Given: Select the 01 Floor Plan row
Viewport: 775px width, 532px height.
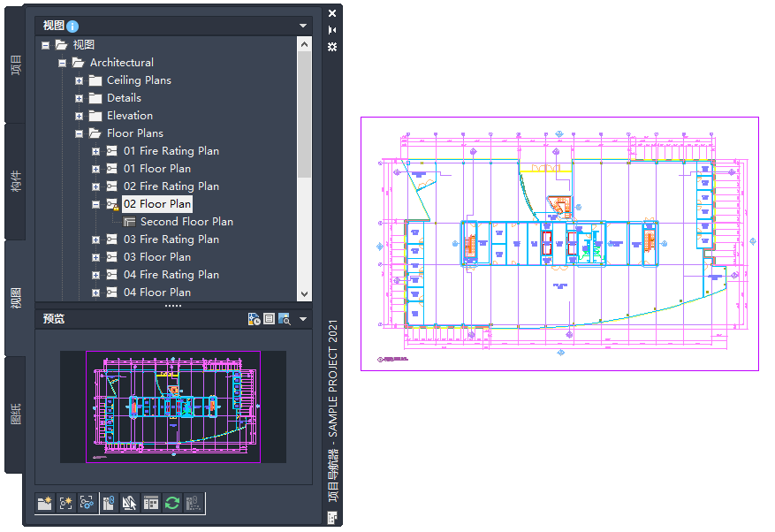Looking at the screenshot, I should [x=157, y=169].
